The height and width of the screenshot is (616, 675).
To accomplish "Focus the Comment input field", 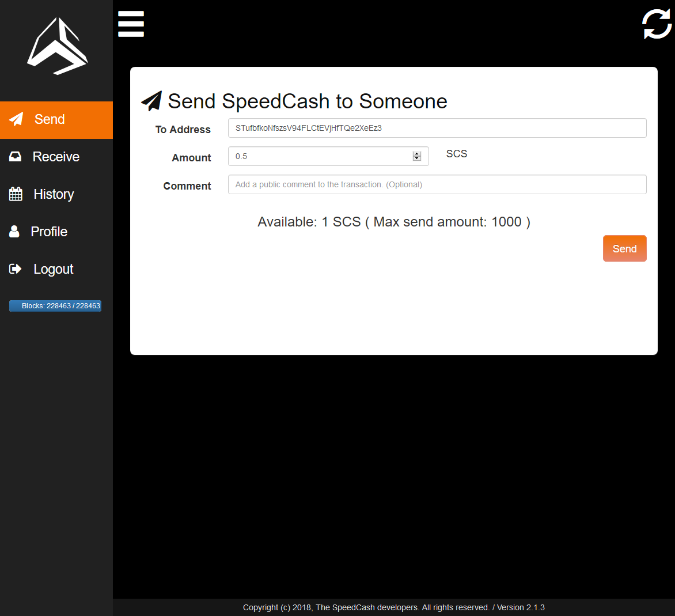I will click(437, 184).
